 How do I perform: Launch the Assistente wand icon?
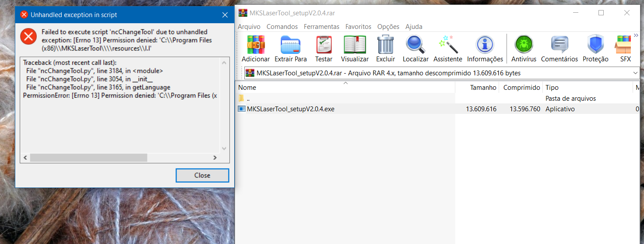(x=448, y=45)
